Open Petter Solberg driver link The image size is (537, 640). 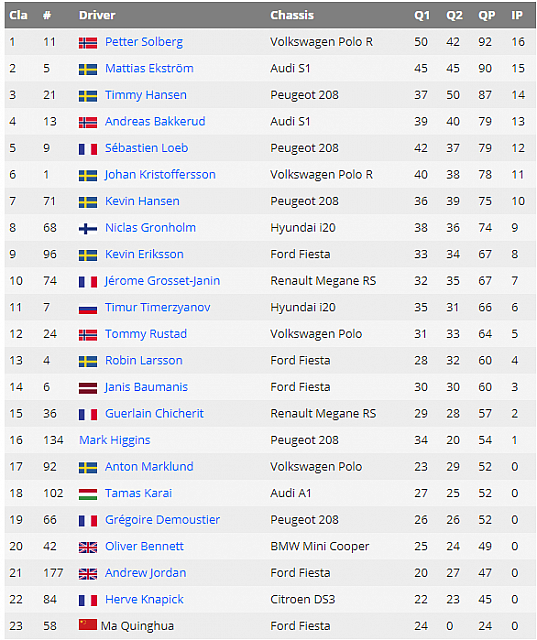pyautogui.click(x=144, y=42)
